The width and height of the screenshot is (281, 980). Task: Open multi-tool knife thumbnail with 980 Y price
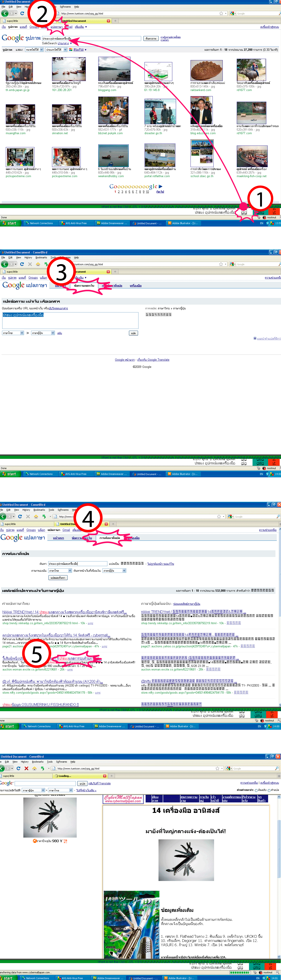click(50, 817)
